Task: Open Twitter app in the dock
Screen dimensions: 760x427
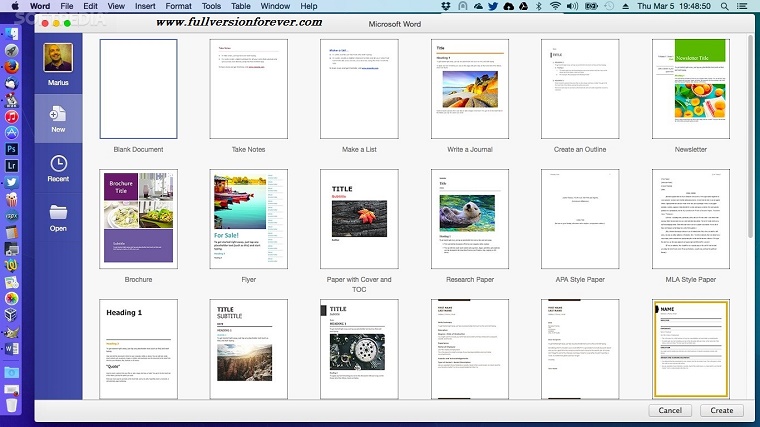Action: point(12,182)
